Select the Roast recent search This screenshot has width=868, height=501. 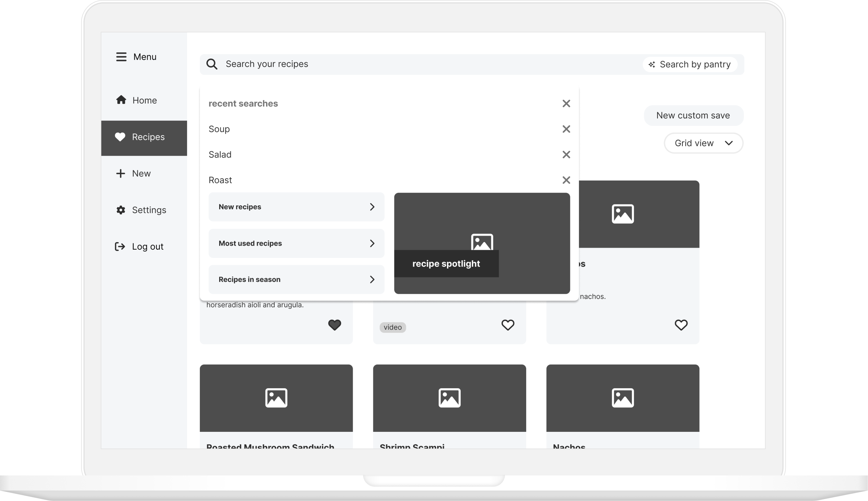[x=220, y=180]
